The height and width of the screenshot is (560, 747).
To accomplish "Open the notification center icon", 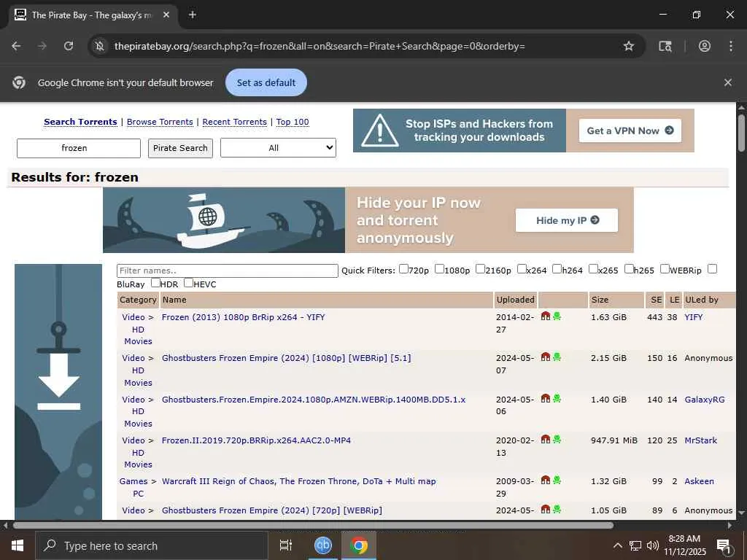I will click(724, 545).
